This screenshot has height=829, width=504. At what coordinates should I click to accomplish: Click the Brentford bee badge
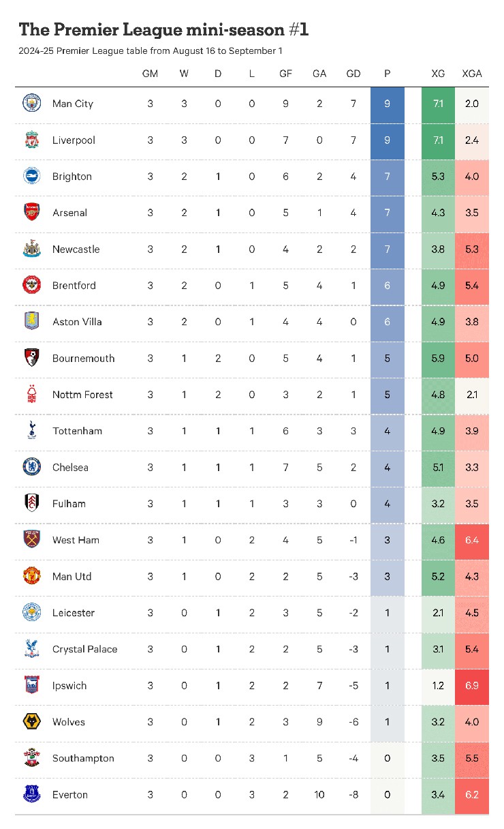31,285
